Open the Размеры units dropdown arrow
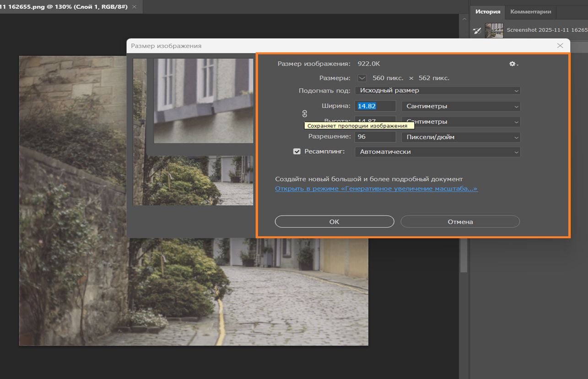The height and width of the screenshot is (379, 588). point(362,78)
